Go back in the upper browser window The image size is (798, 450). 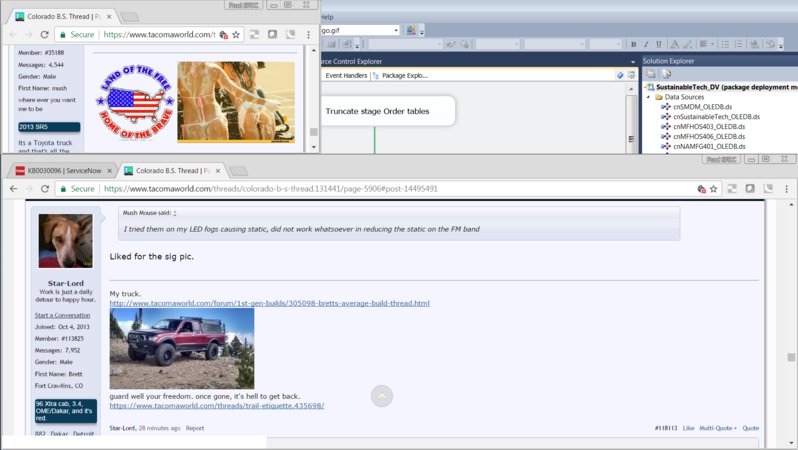point(13,35)
